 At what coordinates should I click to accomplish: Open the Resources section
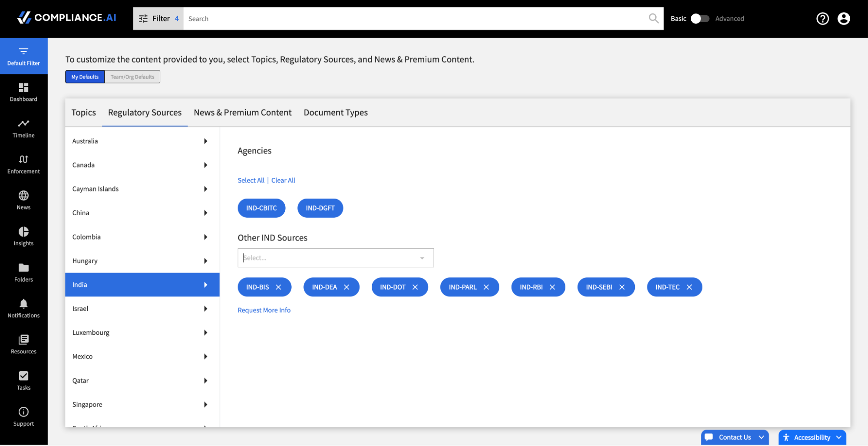point(23,345)
